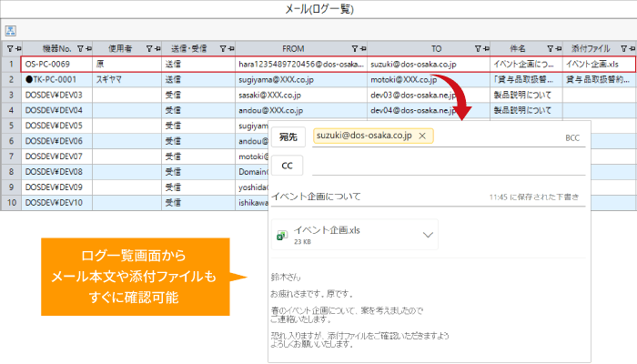Open the filter icon on 使用者 column
637x364 pixels.
click(149, 49)
